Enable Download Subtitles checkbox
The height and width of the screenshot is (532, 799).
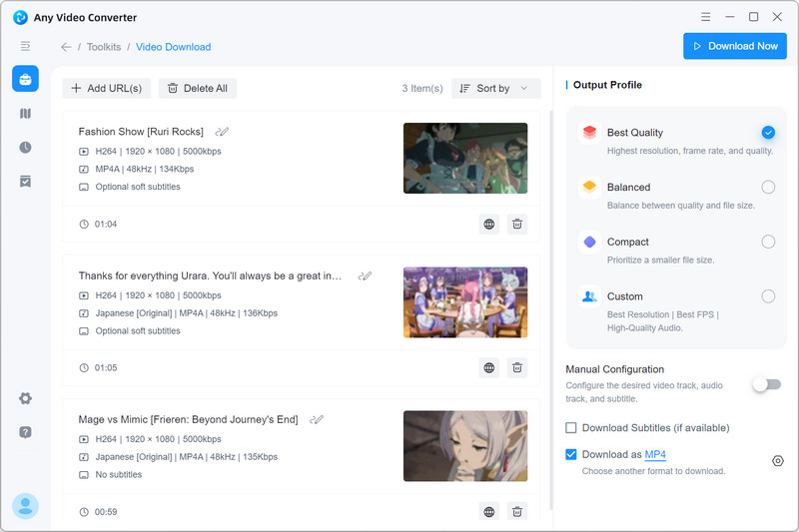coord(571,428)
